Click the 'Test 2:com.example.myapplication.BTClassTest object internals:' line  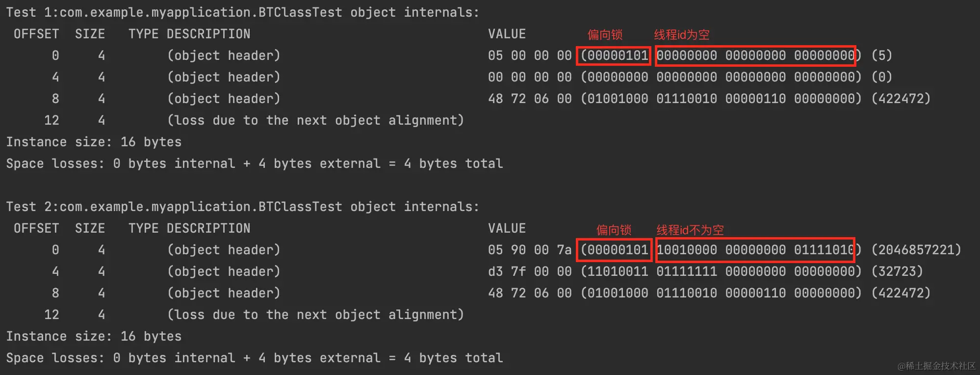[243, 207]
